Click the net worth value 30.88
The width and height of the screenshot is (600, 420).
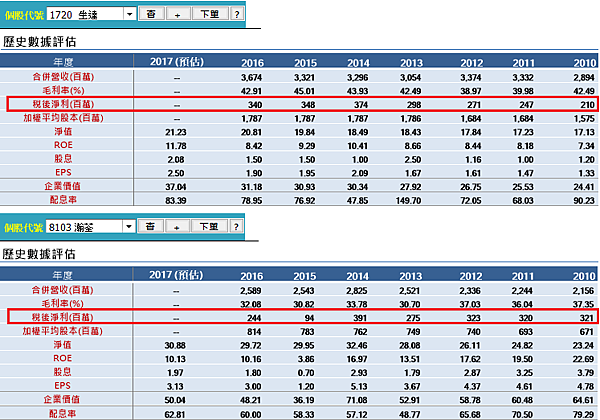pos(175,345)
